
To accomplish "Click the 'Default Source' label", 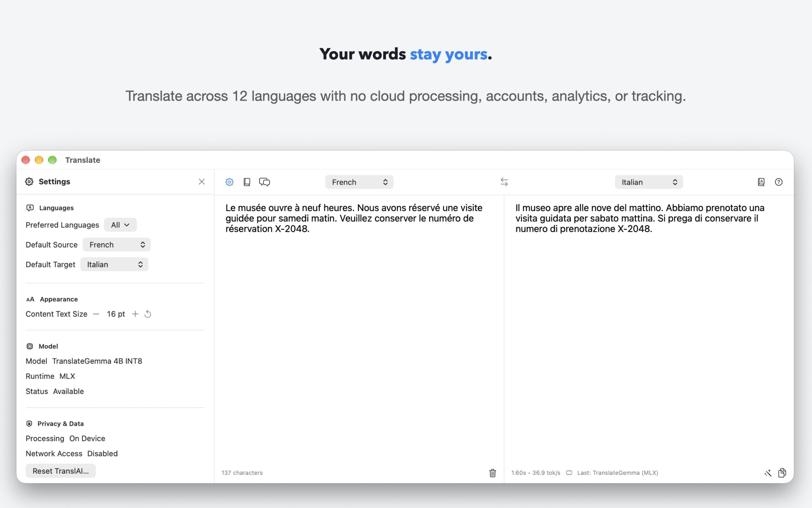I will [x=52, y=244].
